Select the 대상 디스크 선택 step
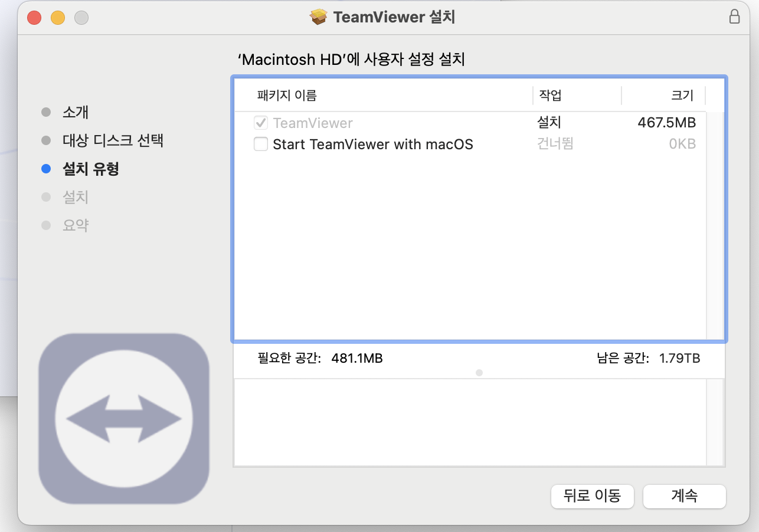The width and height of the screenshot is (759, 532). pyautogui.click(x=113, y=140)
